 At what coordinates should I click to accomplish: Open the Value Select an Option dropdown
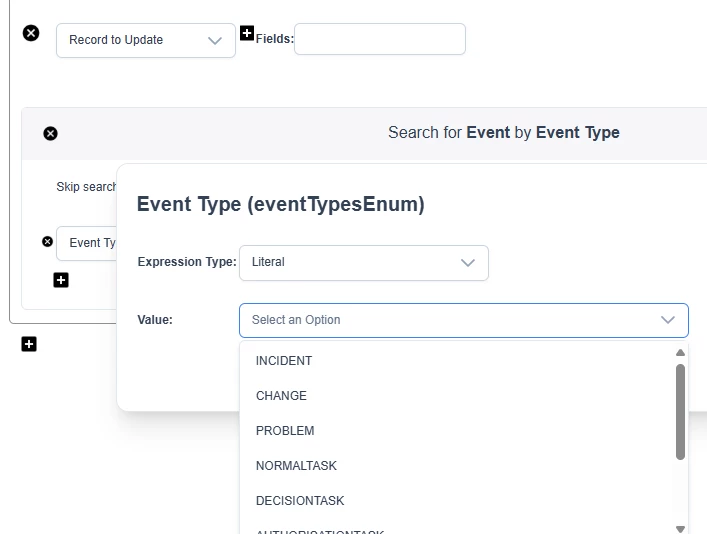(463, 320)
